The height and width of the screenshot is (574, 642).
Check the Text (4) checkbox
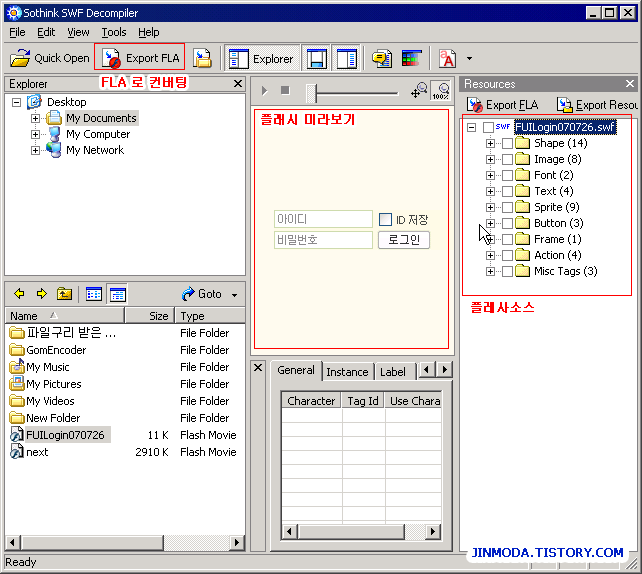pyautogui.click(x=507, y=191)
